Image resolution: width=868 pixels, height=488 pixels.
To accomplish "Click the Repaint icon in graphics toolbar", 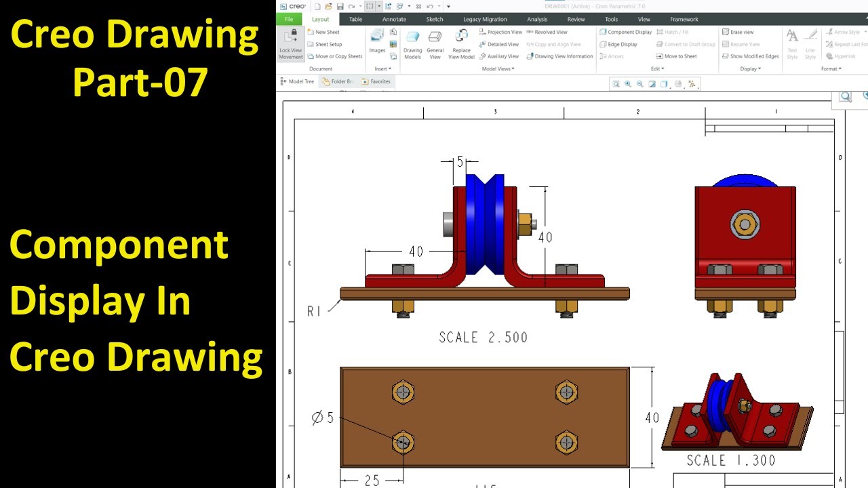I will (x=652, y=84).
